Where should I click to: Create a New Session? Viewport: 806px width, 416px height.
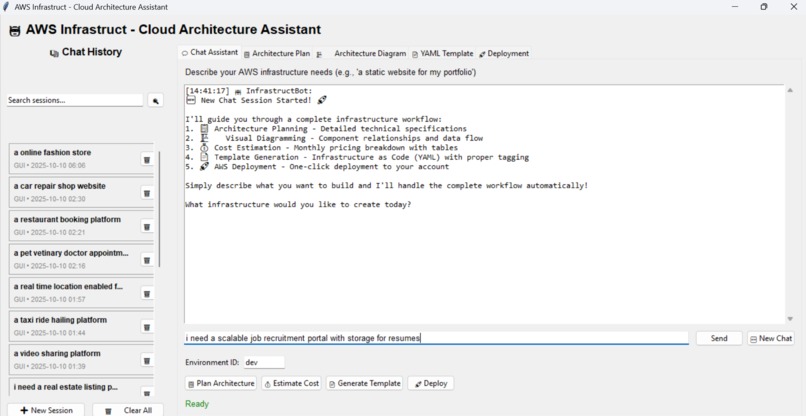click(46, 410)
